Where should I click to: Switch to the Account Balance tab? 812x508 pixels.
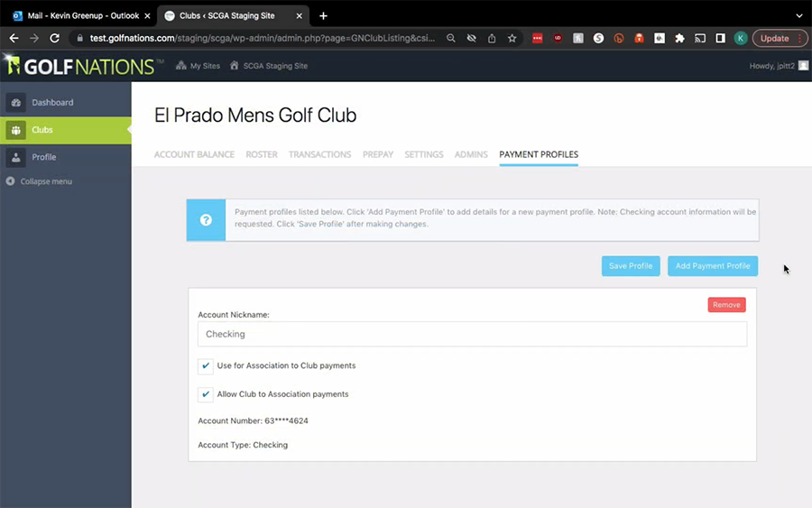[x=194, y=154]
